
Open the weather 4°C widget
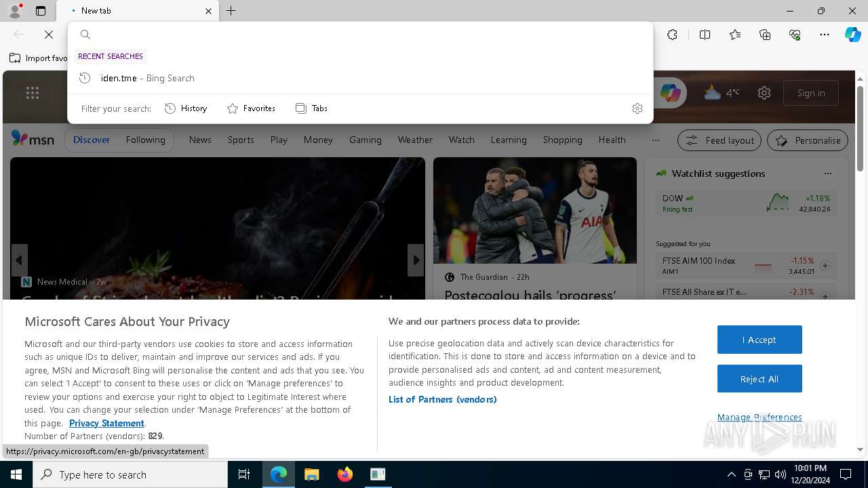(722, 93)
